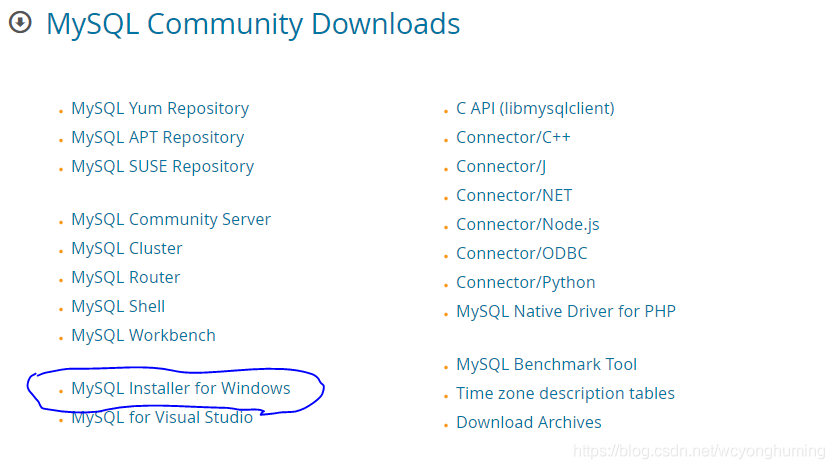
Task: Open MySQL SUSE Repository link
Action: tap(162, 167)
